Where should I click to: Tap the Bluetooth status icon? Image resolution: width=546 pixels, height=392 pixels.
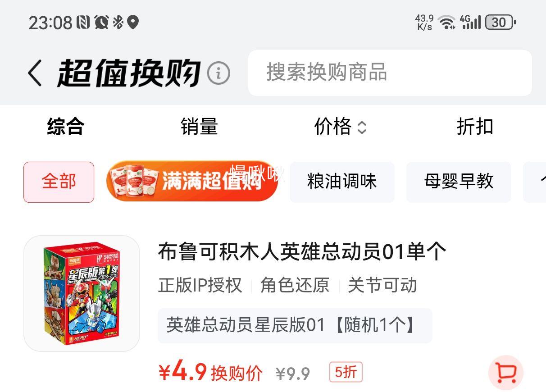[x=118, y=22]
